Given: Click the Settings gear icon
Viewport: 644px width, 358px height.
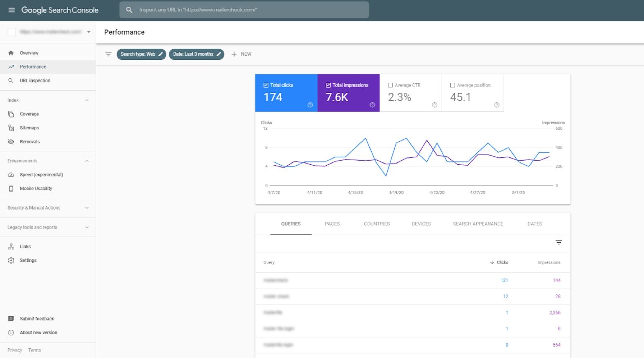Looking at the screenshot, I should [11, 261].
